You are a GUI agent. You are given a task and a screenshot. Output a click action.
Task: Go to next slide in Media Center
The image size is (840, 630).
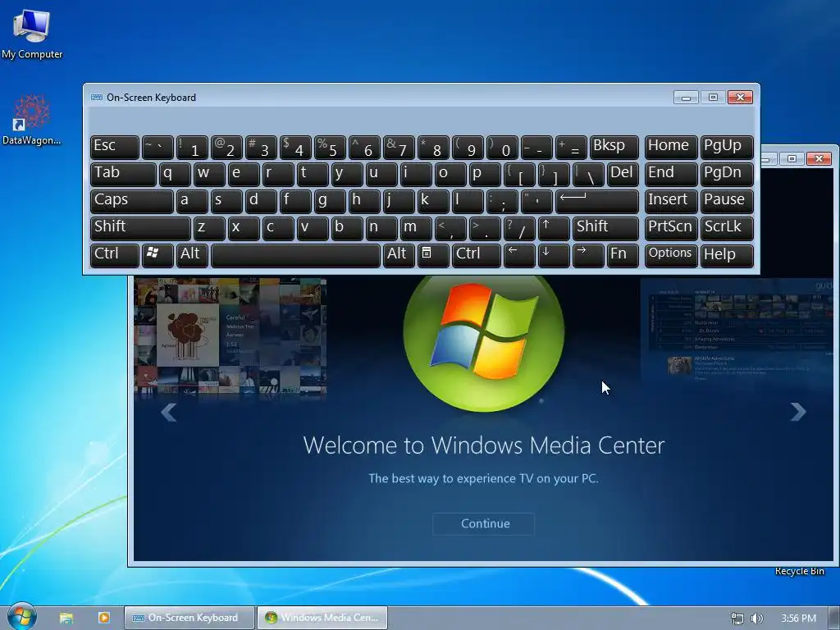tap(798, 412)
